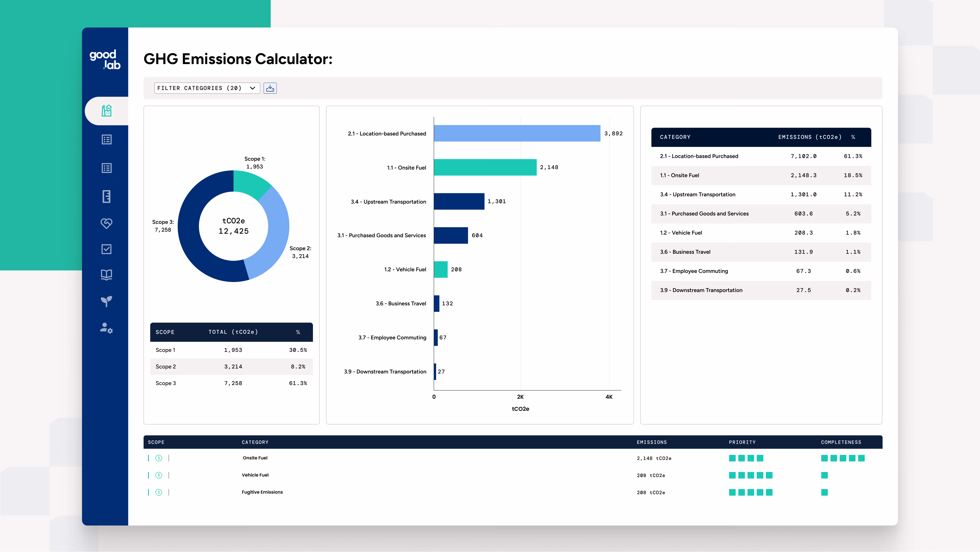This screenshot has width=980, height=552.
Task: Select the checkmark box sidebar icon
Action: 106,249
